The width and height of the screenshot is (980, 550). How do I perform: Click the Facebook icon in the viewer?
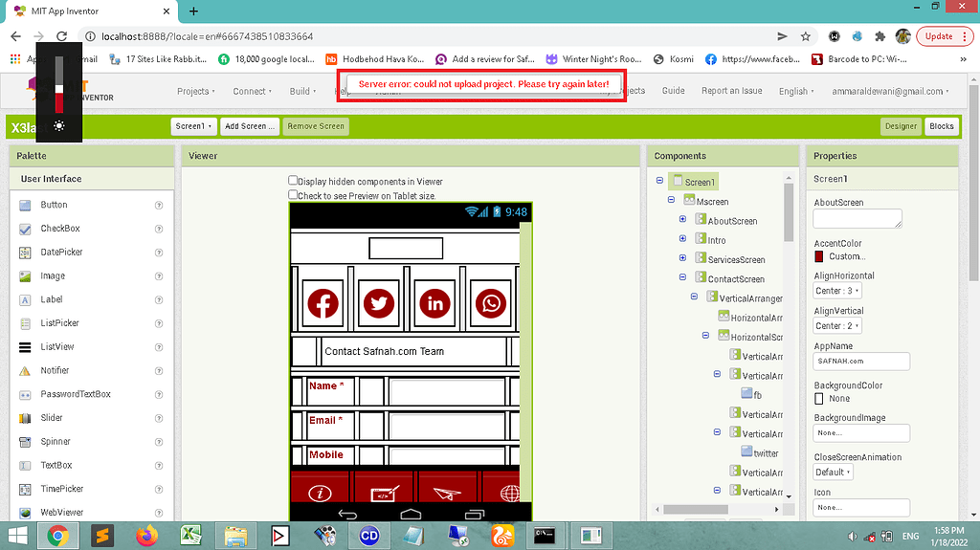pyautogui.click(x=323, y=304)
